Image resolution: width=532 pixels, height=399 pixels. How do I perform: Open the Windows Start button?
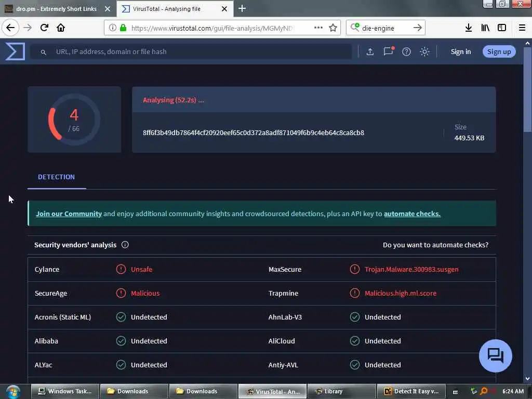tap(13, 392)
